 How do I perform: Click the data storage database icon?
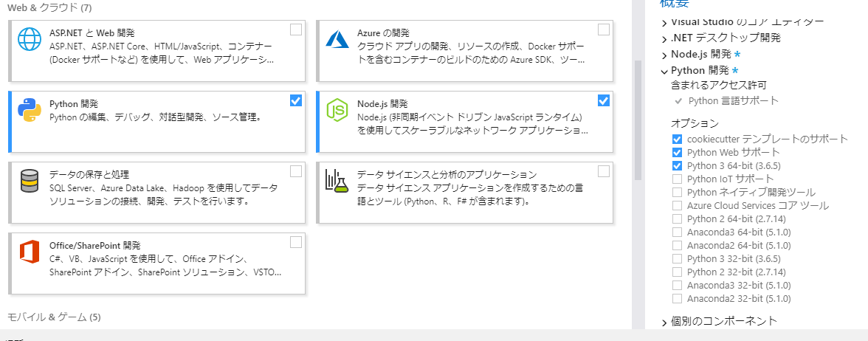(30, 181)
